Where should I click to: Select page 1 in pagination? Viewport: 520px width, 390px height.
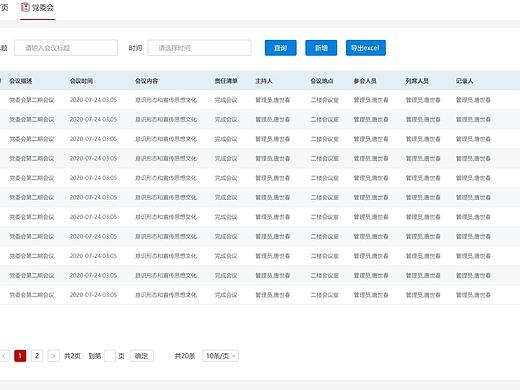[20, 356]
